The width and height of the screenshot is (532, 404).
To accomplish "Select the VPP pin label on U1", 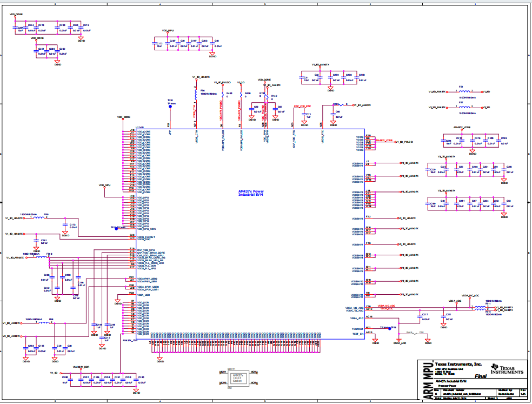I will pos(169,131).
